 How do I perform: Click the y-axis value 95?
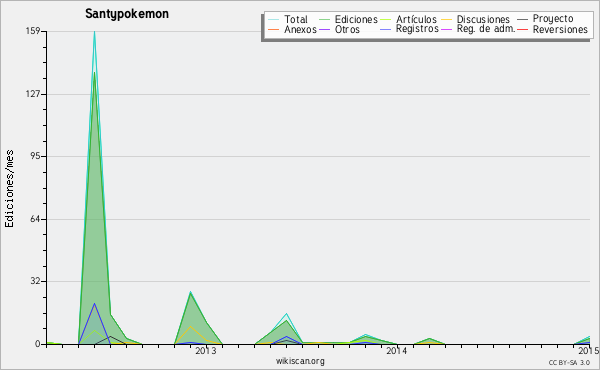[x=36, y=156]
